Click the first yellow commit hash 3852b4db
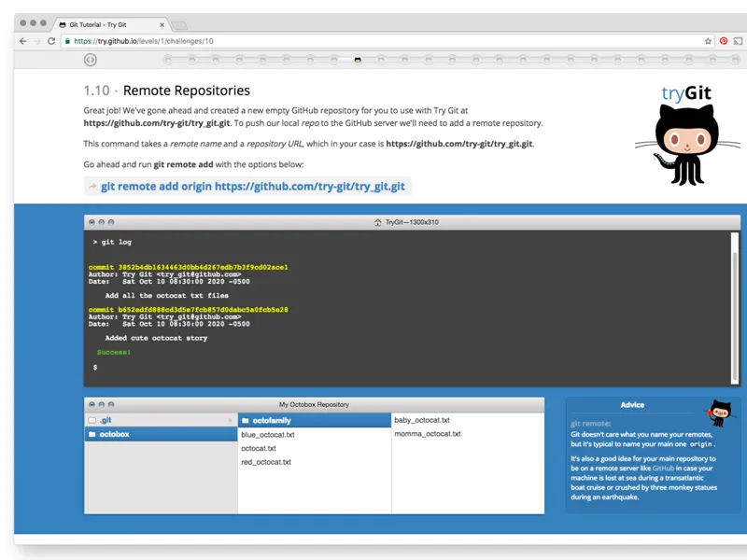 (203, 267)
